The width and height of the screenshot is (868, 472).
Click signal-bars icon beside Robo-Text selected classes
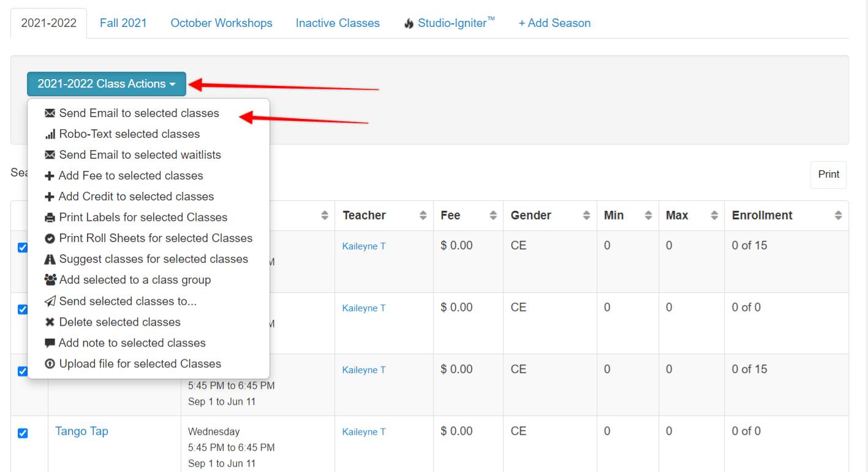50,134
